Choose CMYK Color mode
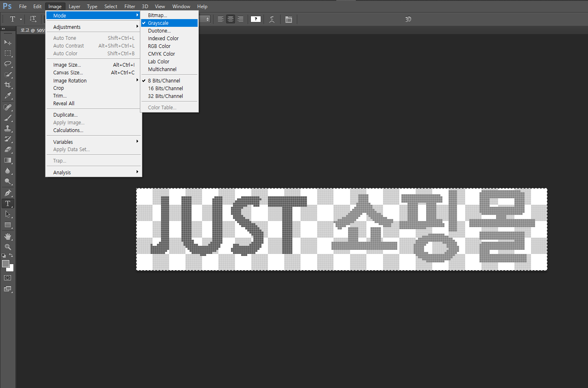Screen dimensions: 588x388 (x=170, y=54)
